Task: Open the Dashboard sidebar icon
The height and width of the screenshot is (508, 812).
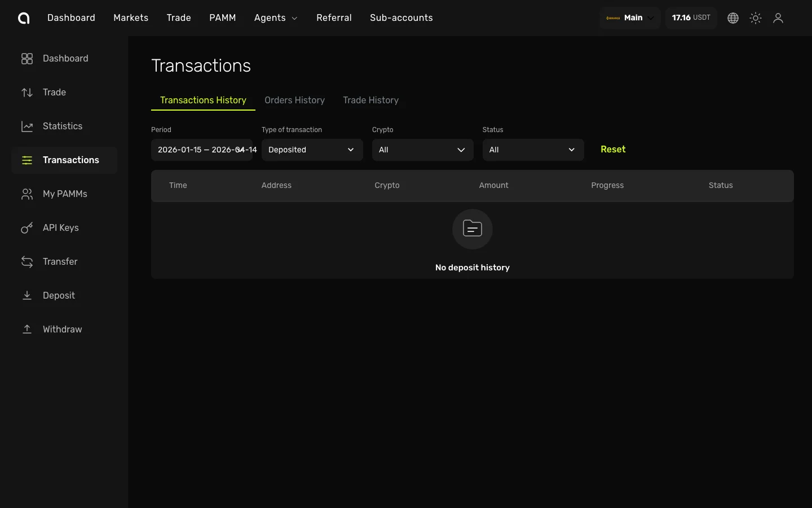Action: [x=27, y=58]
